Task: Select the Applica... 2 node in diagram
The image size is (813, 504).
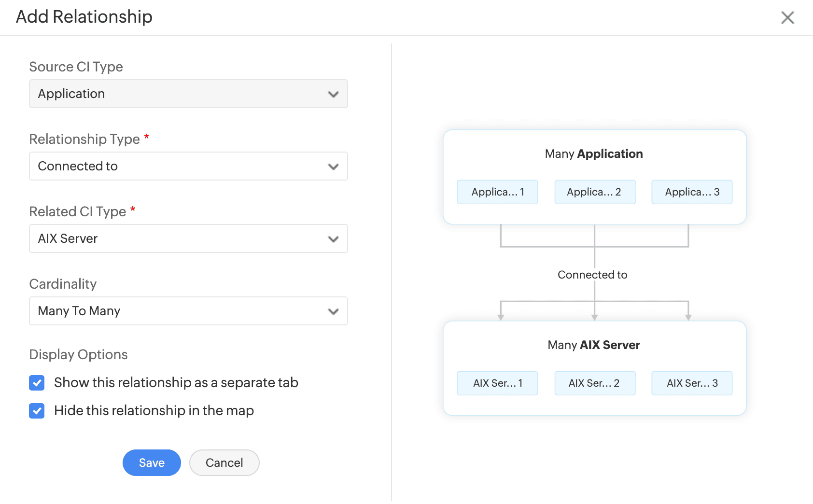Action: (x=594, y=192)
